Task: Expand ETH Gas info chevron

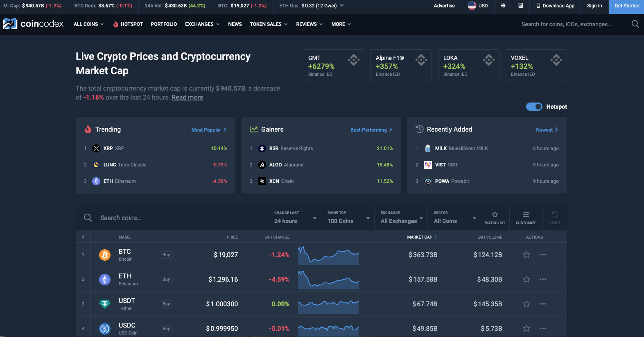Action: coord(342,6)
